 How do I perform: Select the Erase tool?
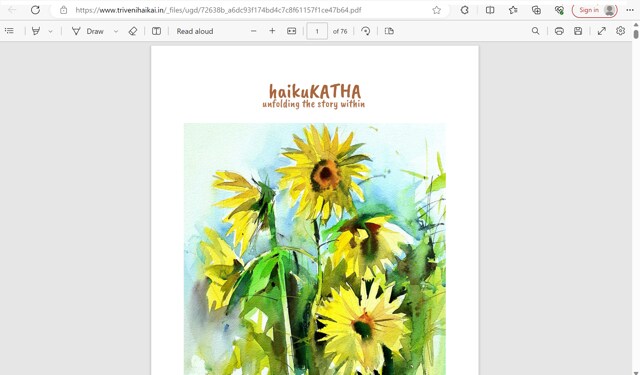pos(133,31)
